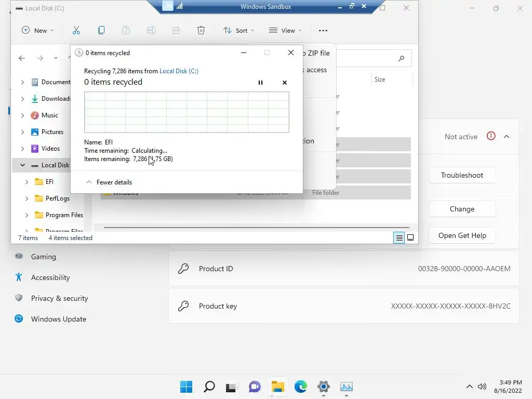This screenshot has width=532, height=399.
Task: Go forward with the Explorer forward arrow
Action: (x=40, y=58)
